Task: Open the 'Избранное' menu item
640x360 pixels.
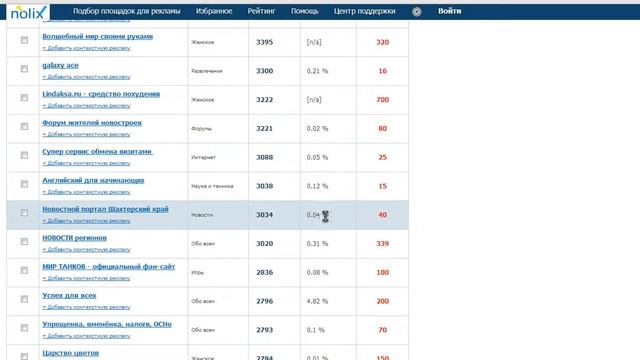Action: (214, 11)
